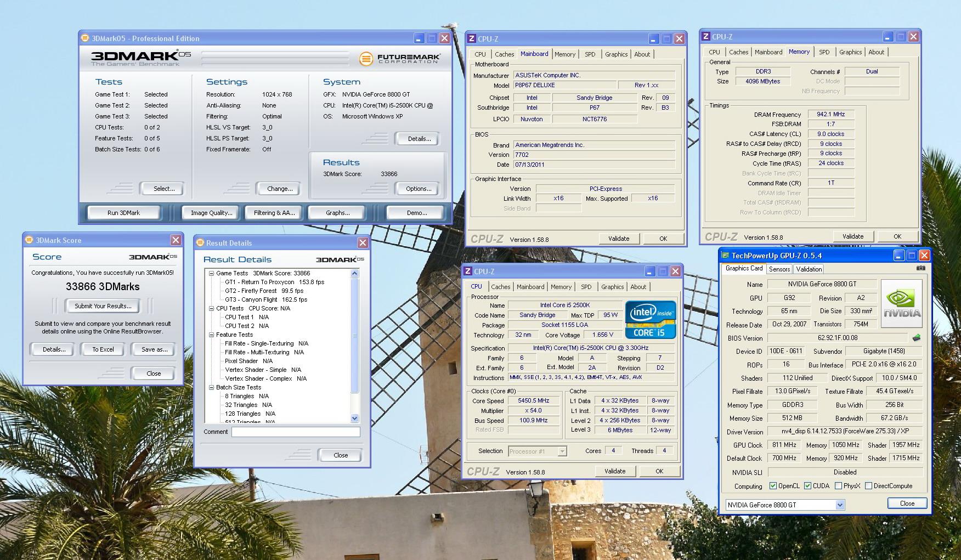Collapse the Feature Tests tree node
Viewport: 961px width, 560px height.
(x=211, y=335)
